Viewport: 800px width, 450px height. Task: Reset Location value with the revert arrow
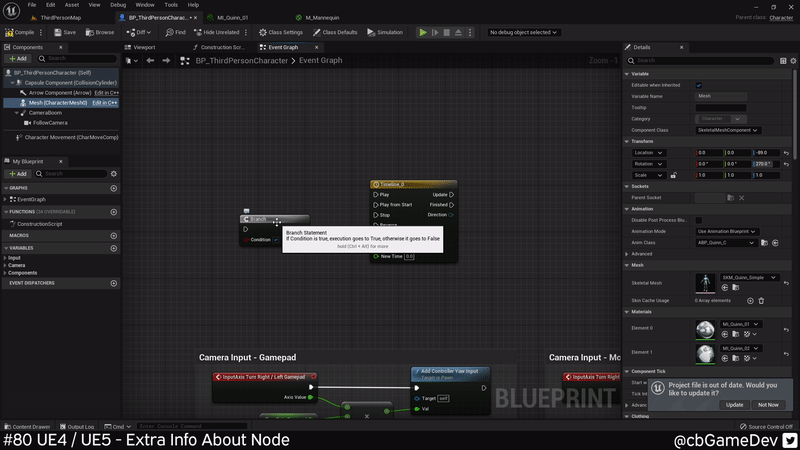786,153
